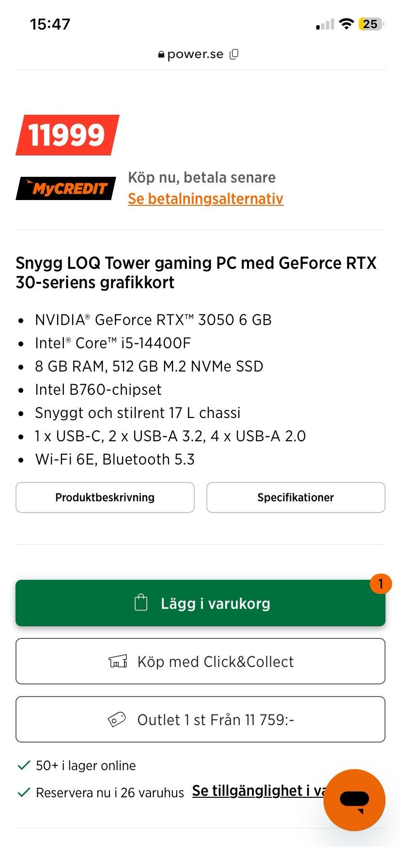
Task: Click the shopping bag icon on green button
Action: (x=141, y=603)
